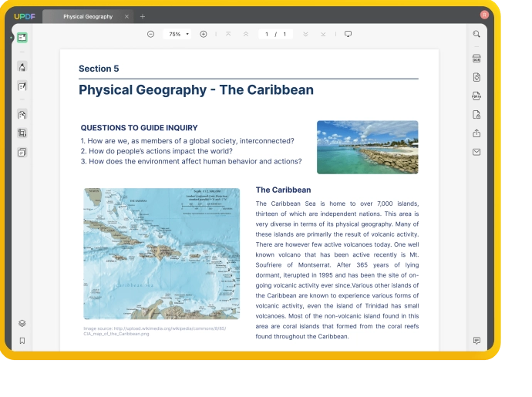Click the UPDF logo
Screen dimensions: 532x397
(25, 16)
